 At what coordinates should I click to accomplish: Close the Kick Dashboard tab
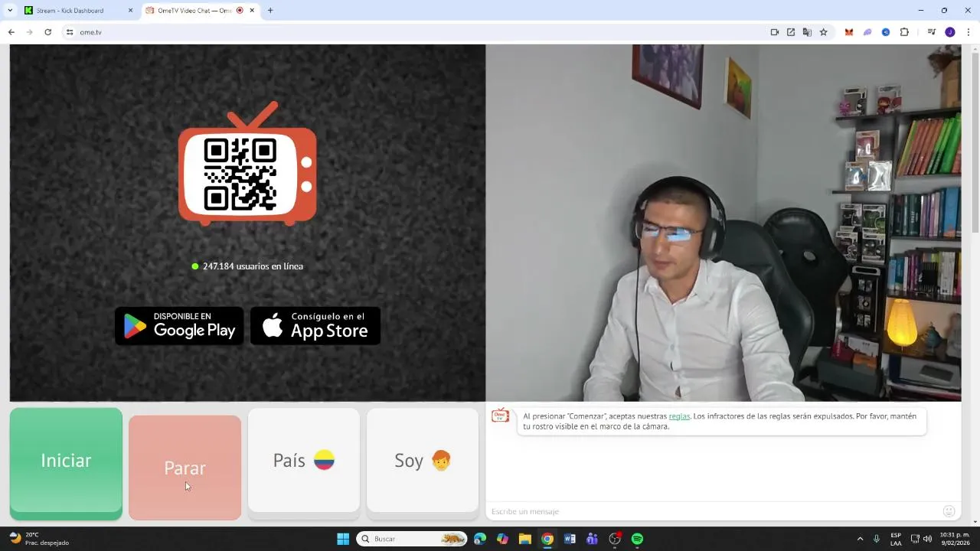130,11
